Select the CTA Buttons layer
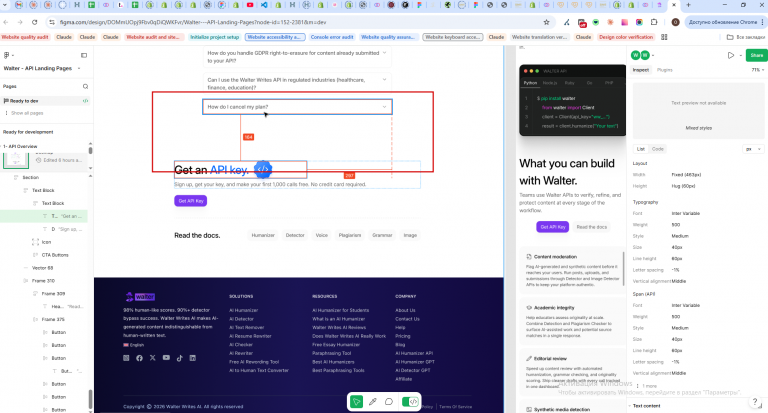The height and width of the screenshot is (413, 768). pos(55,255)
